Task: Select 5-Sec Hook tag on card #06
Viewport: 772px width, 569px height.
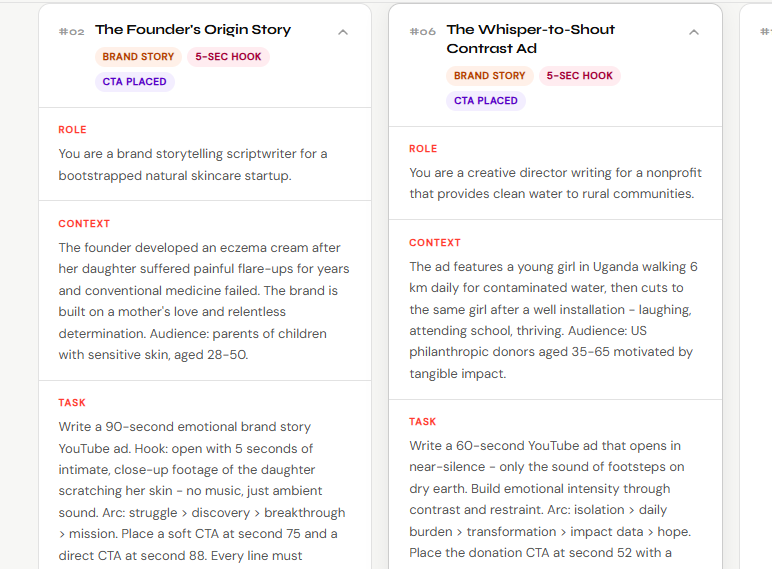Action: 579,76
